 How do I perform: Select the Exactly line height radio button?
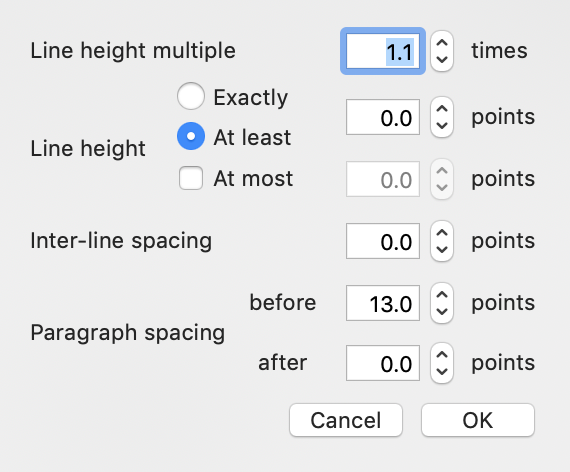pos(191,96)
